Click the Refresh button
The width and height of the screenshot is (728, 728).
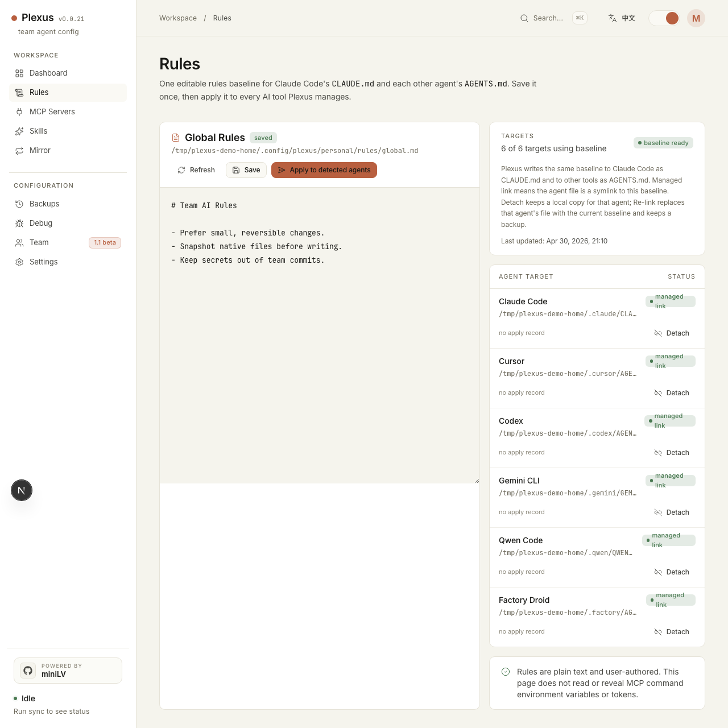coord(196,170)
